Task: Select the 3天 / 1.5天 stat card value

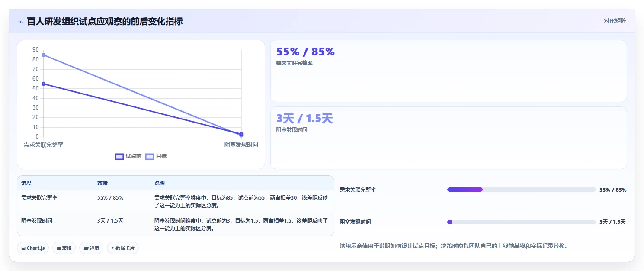Action: pyautogui.click(x=304, y=119)
